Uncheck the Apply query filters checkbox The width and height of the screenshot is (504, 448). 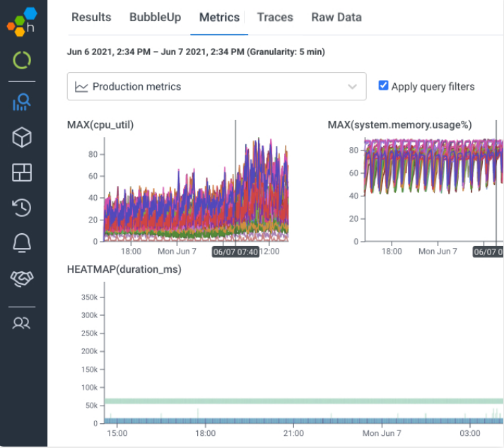tap(383, 86)
